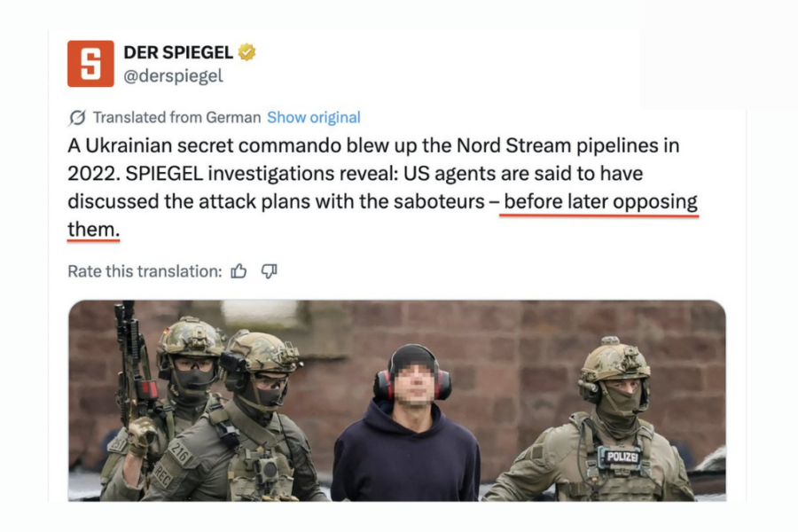Click the translation icon beside "Translated from German"
798x532 pixels.
pos(77,118)
